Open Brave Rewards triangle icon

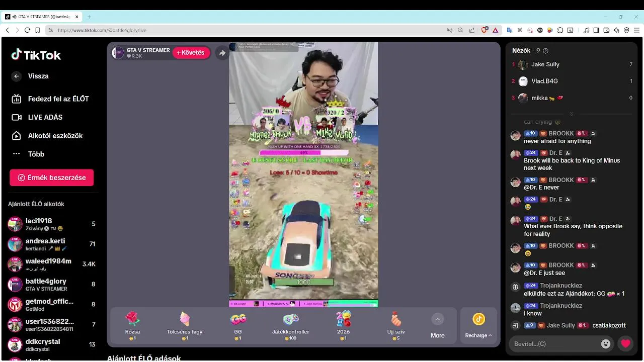(495, 30)
